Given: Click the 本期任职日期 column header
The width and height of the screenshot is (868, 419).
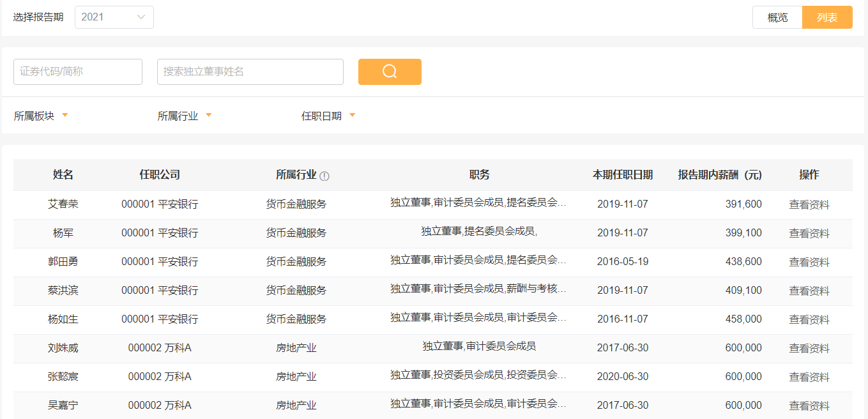Looking at the screenshot, I should 623,175.
